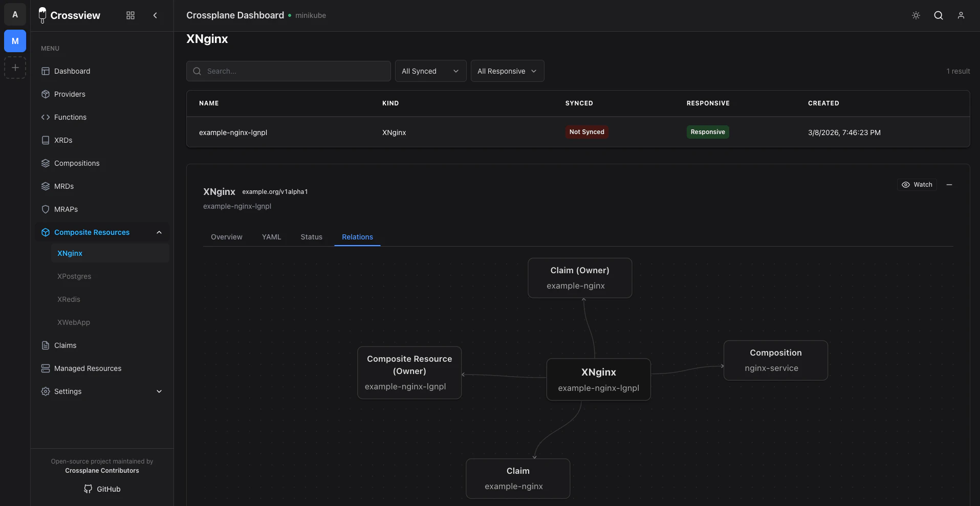Open the All Synced filter dropdown

click(x=430, y=71)
